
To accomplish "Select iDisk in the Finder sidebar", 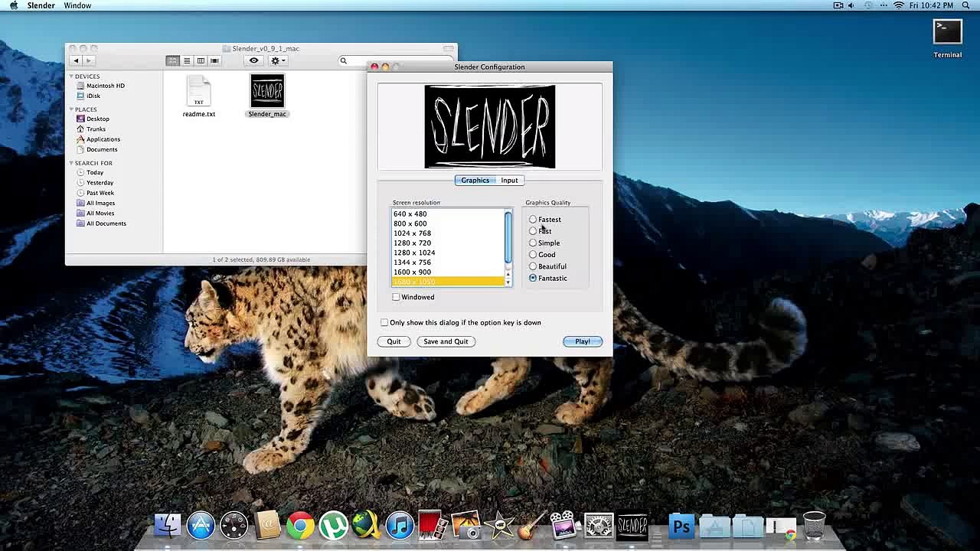I will pos(88,96).
